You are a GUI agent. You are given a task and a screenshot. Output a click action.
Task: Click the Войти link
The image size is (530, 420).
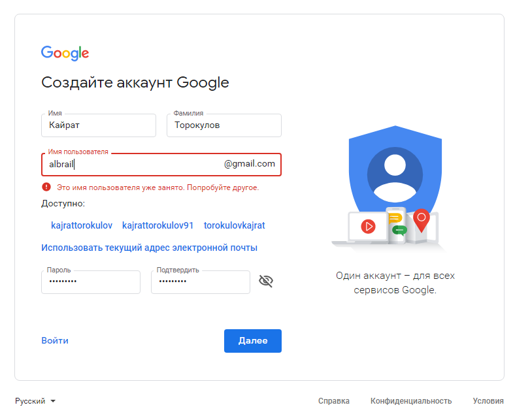tap(55, 340)
